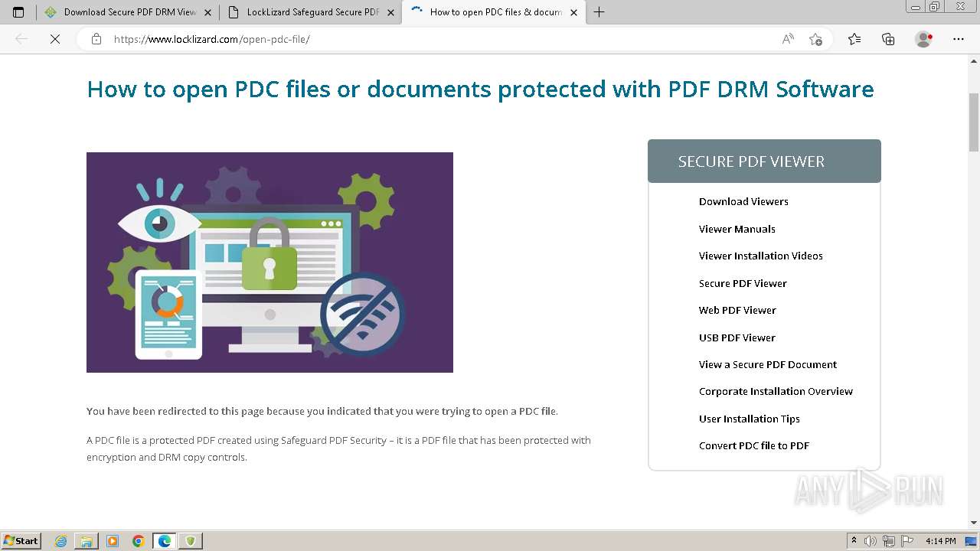Stop loading the page with the X icon

55,39
